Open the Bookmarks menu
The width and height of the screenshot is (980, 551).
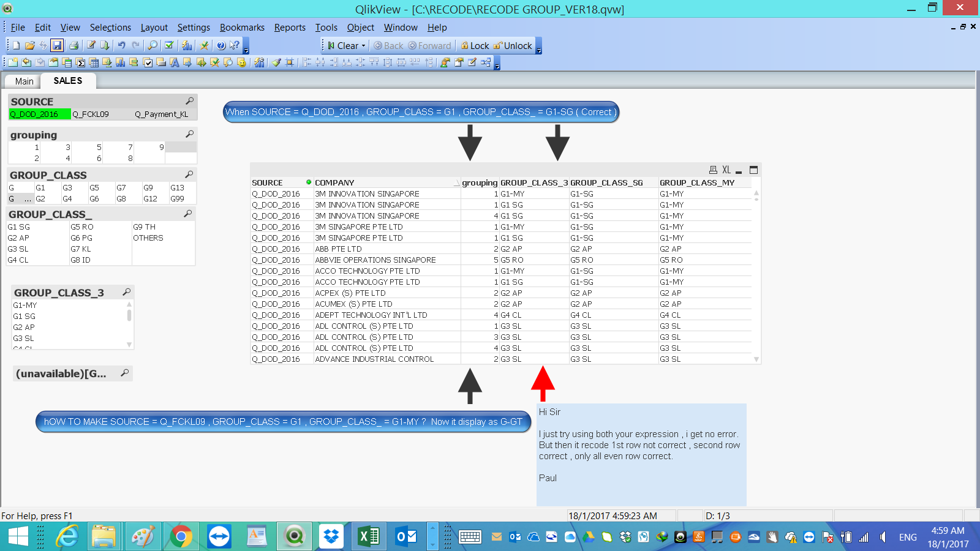pyautogui.click(x=242, y=28)
